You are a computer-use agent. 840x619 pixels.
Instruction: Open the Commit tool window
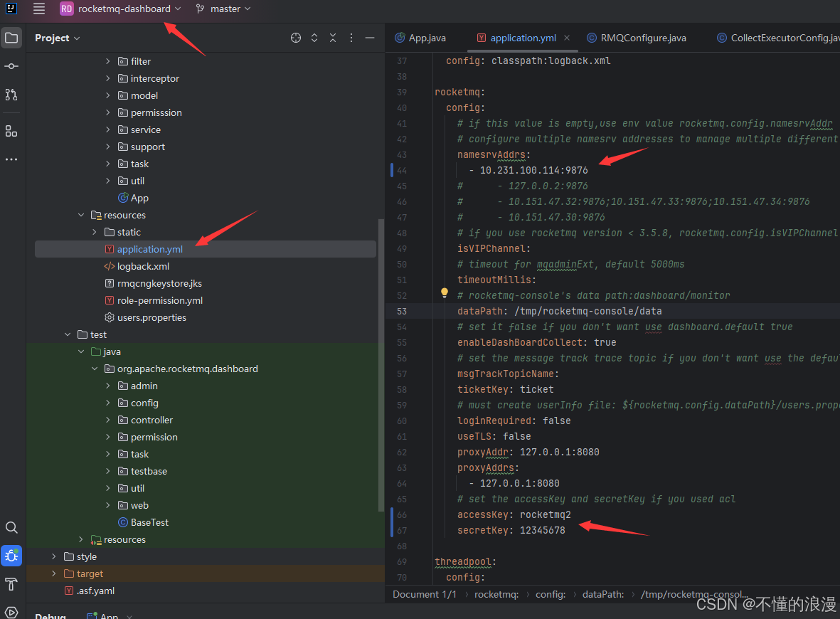pos(11,66)
